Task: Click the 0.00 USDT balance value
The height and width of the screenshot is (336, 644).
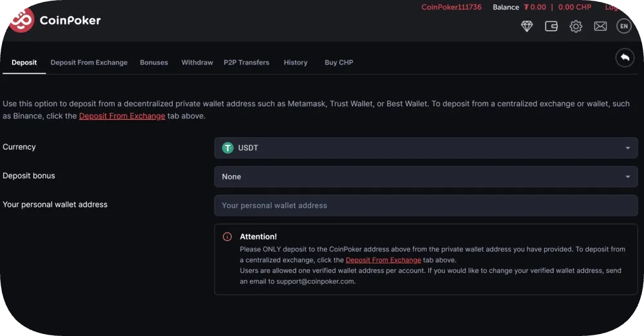Action: pyautogui.click(x=535, y=7)
